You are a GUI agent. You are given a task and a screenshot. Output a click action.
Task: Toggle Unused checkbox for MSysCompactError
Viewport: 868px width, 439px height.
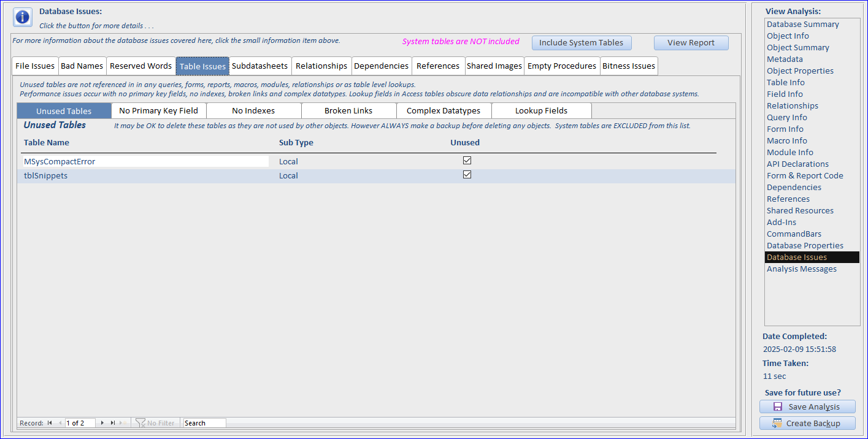point(467,161)
